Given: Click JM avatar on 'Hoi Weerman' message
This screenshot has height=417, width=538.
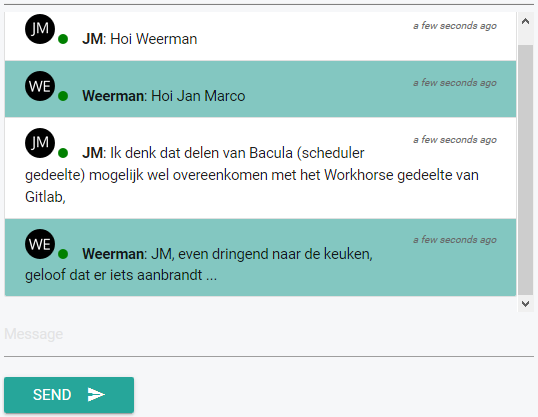Looking at the screenshot, I should 40,29.
